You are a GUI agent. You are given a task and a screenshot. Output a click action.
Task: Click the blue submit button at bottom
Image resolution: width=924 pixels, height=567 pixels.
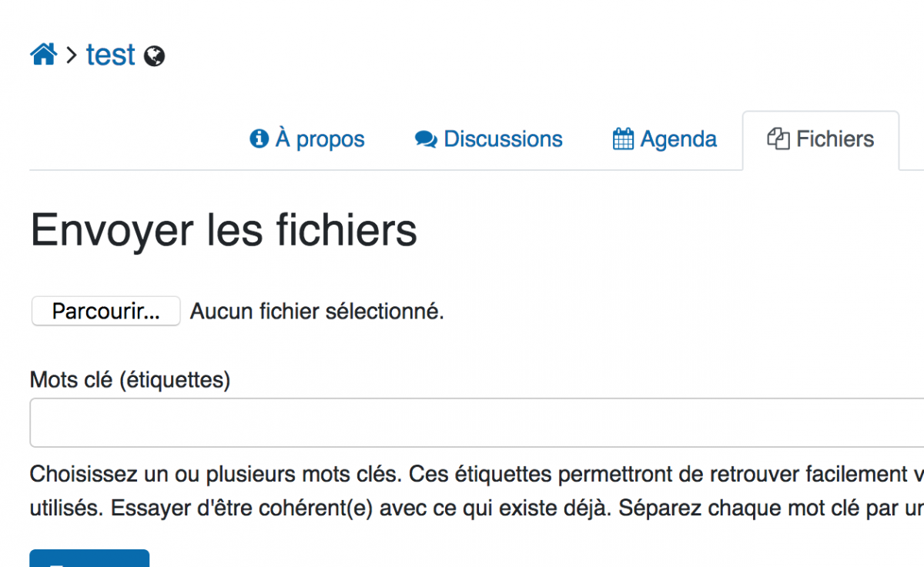(x=89, y=559)
